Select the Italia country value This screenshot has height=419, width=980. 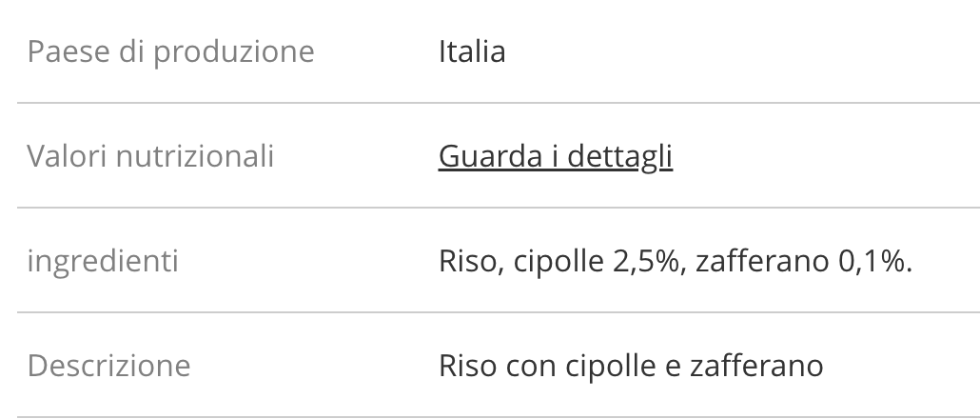coord(472,51)
